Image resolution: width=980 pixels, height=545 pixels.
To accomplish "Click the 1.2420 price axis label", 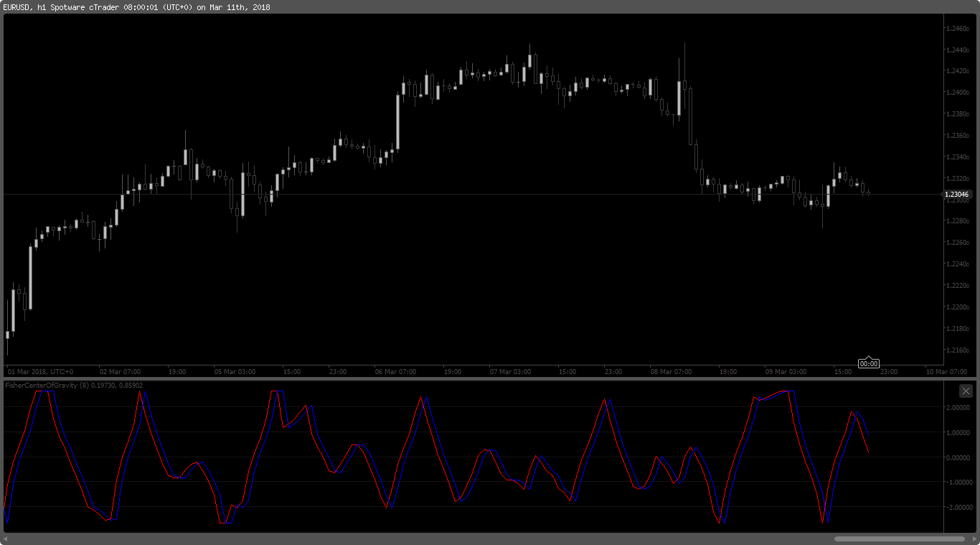I will (x=957, y=71).
